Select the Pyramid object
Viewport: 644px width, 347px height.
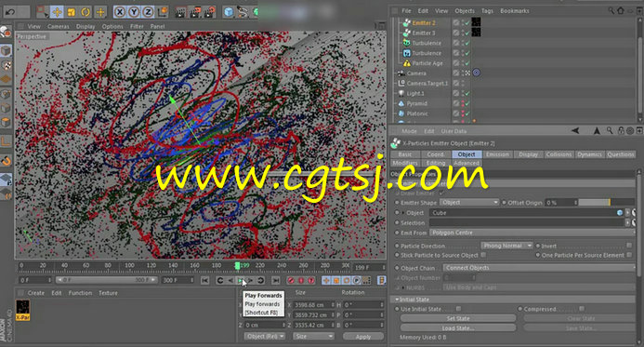[x=416, y=103]
